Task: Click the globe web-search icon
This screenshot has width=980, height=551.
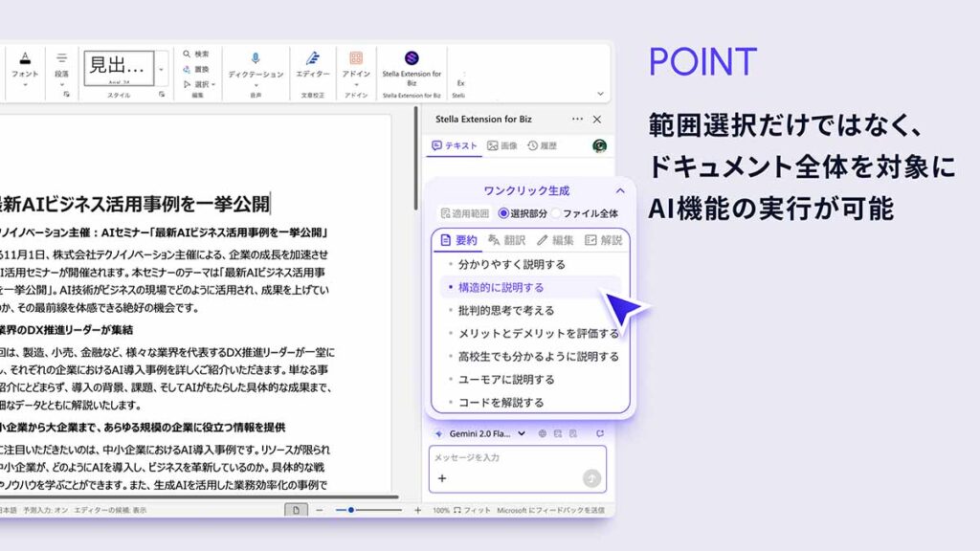Action: pos(542,433)
